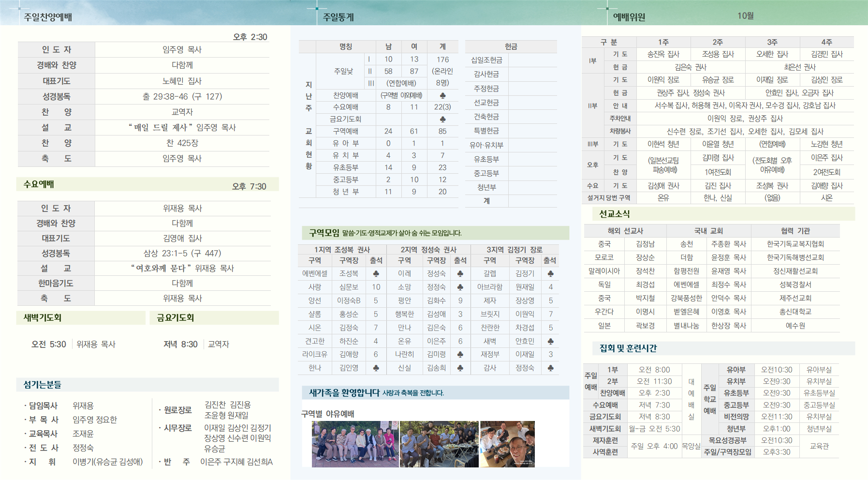The image size is (868, 480).
Task: Click the 선교소식 section heading
Action: point(614,214)
